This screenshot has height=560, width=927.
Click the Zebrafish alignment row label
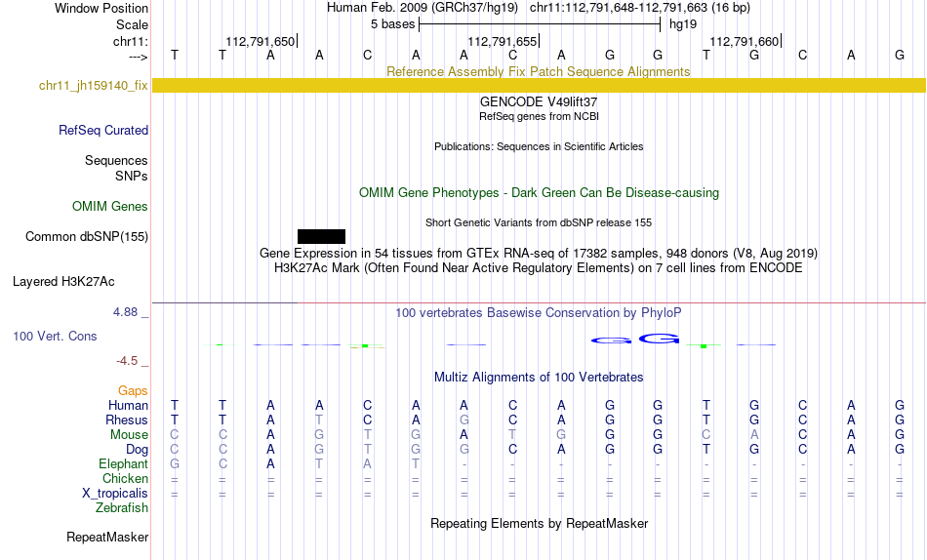click(x=122, y=507)
